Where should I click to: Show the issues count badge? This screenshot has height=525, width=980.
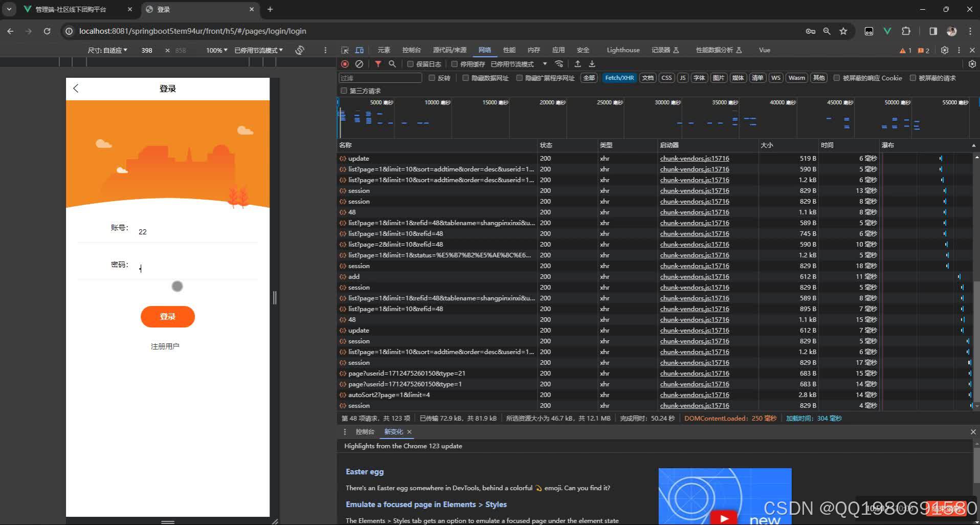(924, 50)
